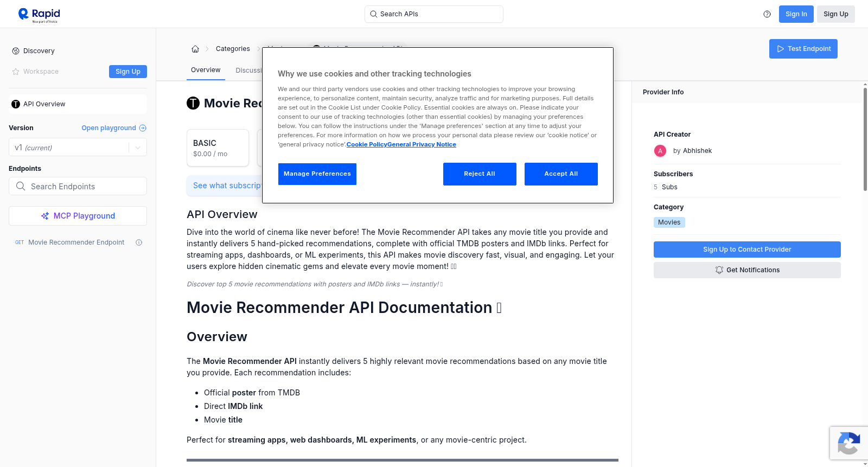Click Sign Up in top bar

tap(835, 14)
